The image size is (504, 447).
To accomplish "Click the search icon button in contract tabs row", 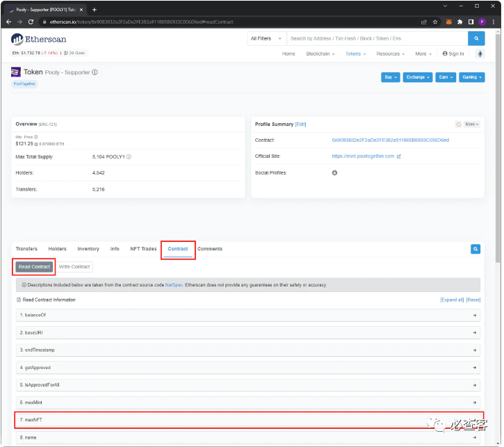I will pos(475,249).
